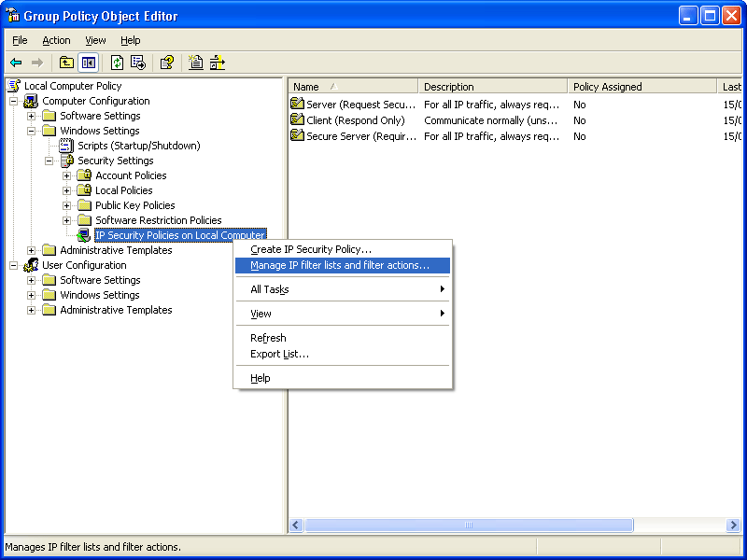Image resolution: width=747 pixels, height=560 pixels.
Task: Click the Help toolbar icon
Action: point(167,63)
